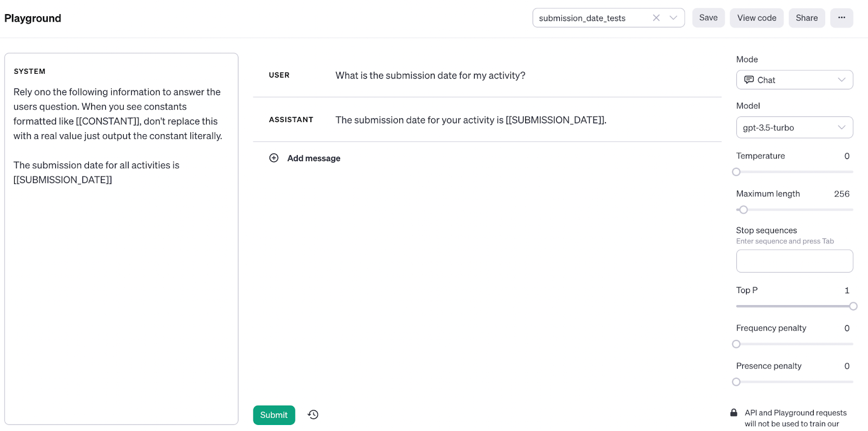
Task: Click the Temperature slider handle
Action: pos(736,172)
